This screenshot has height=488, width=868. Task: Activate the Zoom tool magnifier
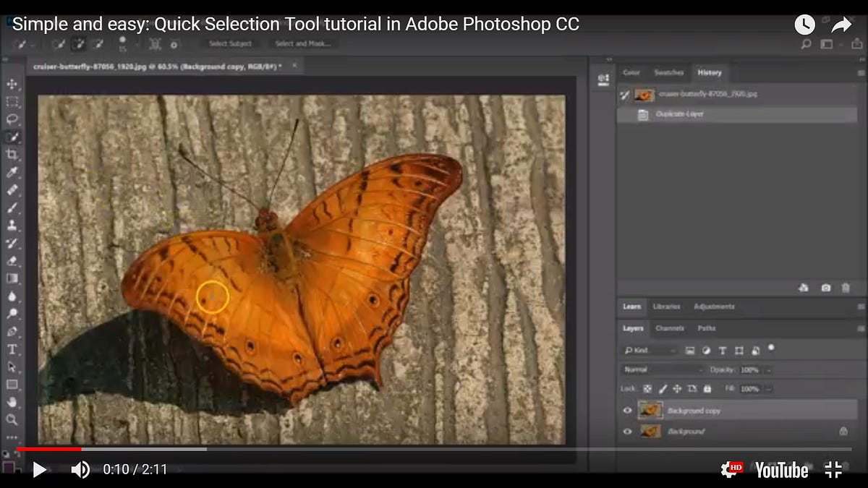point(12,419)
